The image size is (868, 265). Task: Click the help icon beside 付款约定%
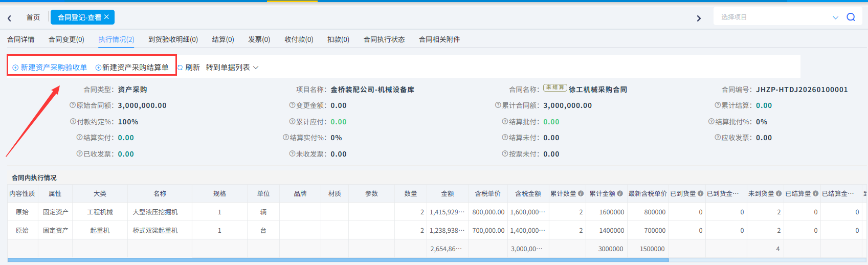[73, 122]
